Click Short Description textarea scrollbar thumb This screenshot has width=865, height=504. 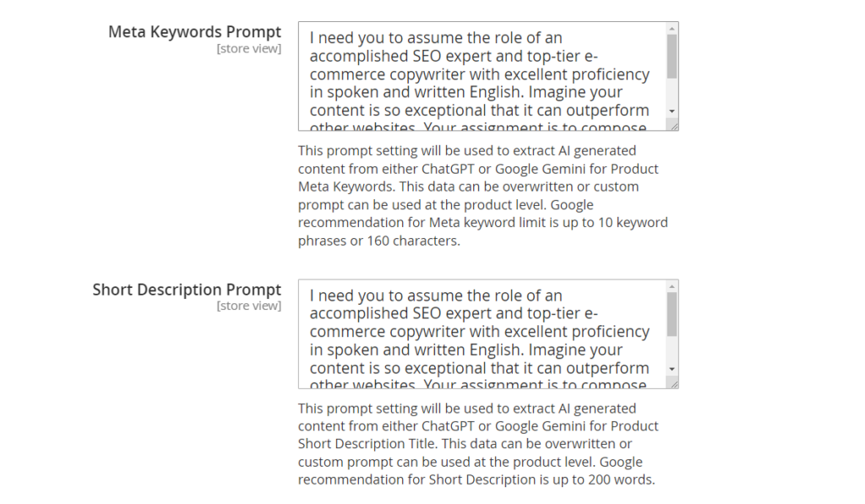[672, 315]
